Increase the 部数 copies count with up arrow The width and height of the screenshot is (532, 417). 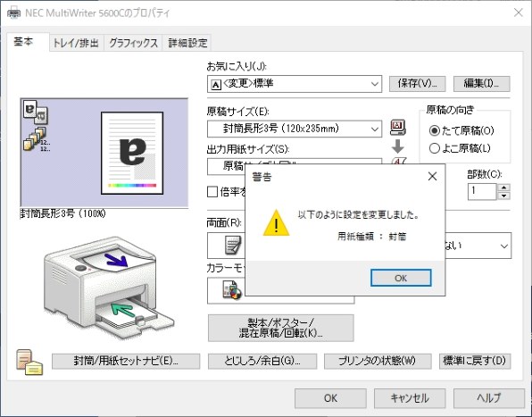coord(504,188)
